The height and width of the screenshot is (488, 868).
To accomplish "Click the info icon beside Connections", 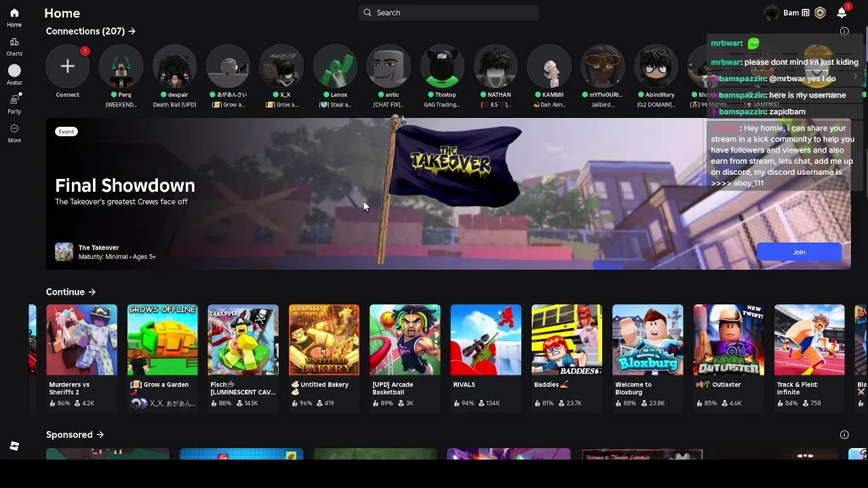I will pos(844,31).
